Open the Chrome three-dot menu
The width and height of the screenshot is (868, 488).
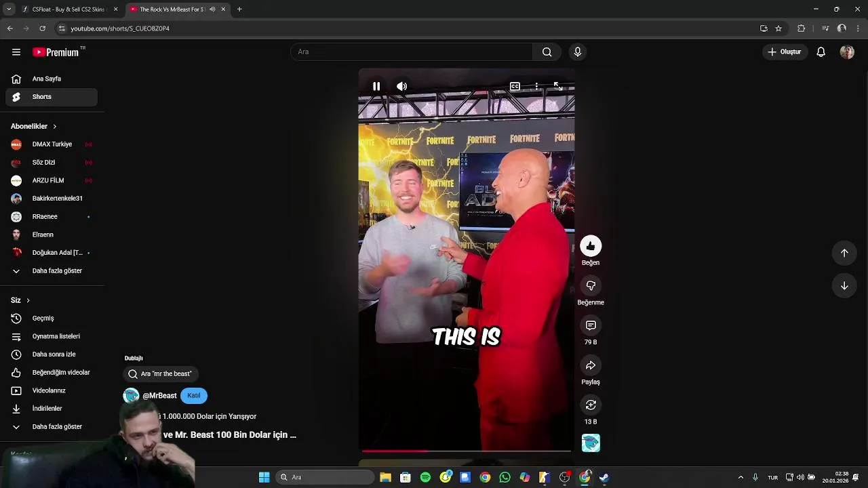pos(859,28)
